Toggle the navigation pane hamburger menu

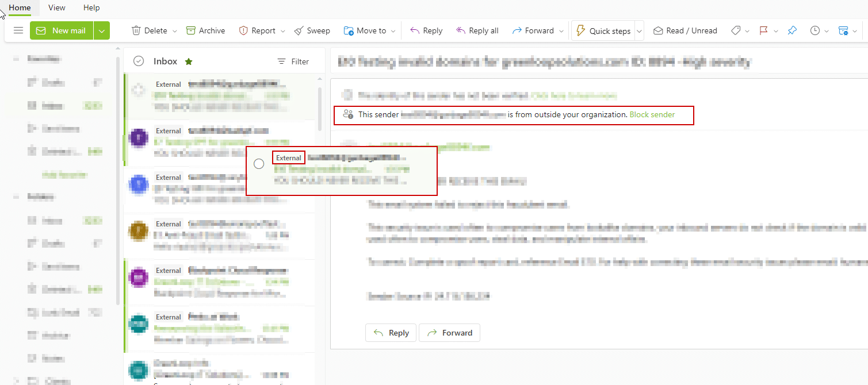pos(18,30)
